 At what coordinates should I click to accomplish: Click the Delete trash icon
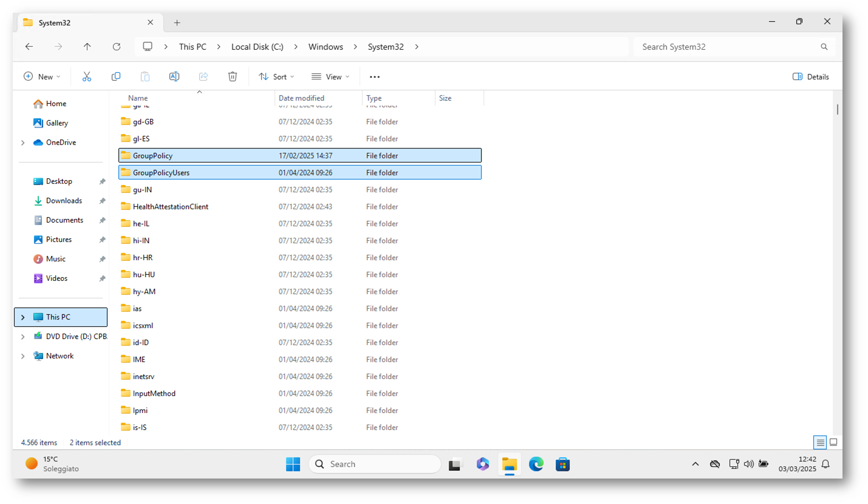pos(232,76)
